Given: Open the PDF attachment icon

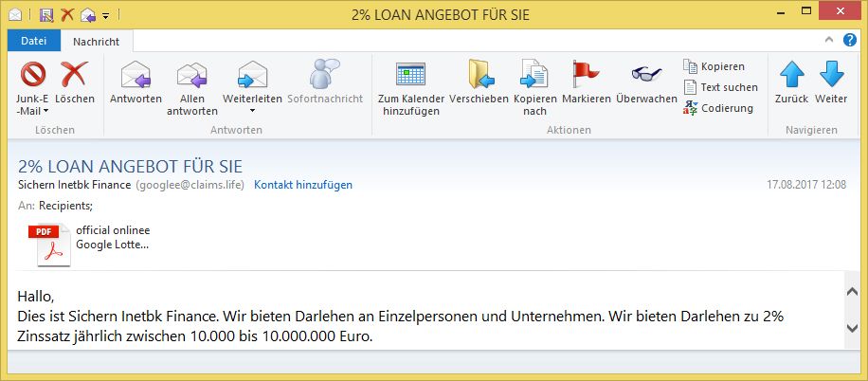Looking at the screenshot, I should tap(49, 245).
